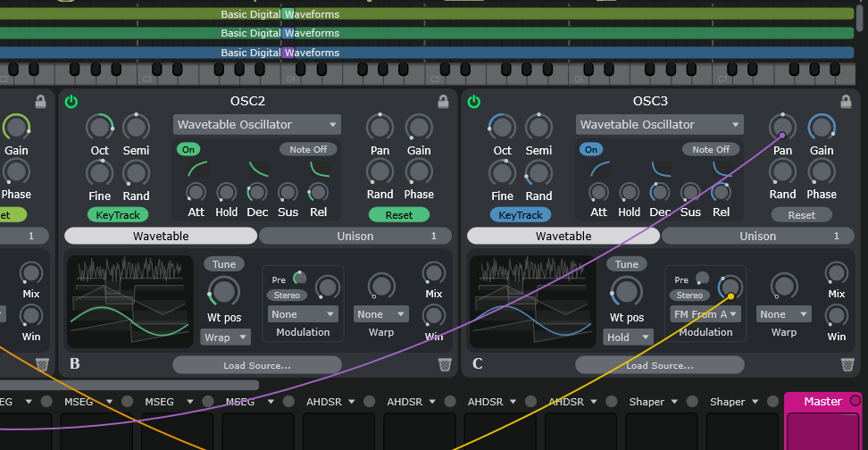Click OSC2 Pre modulation small knob

click(299, 278)
